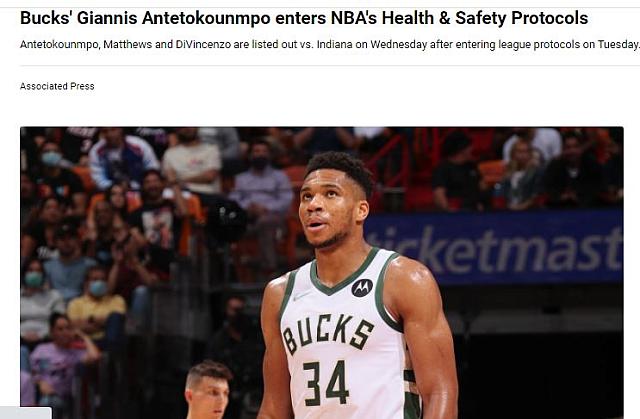Open the main Giannis article photo
The image size is (640, 419).
pyautogui.click(x=322, y=273)
